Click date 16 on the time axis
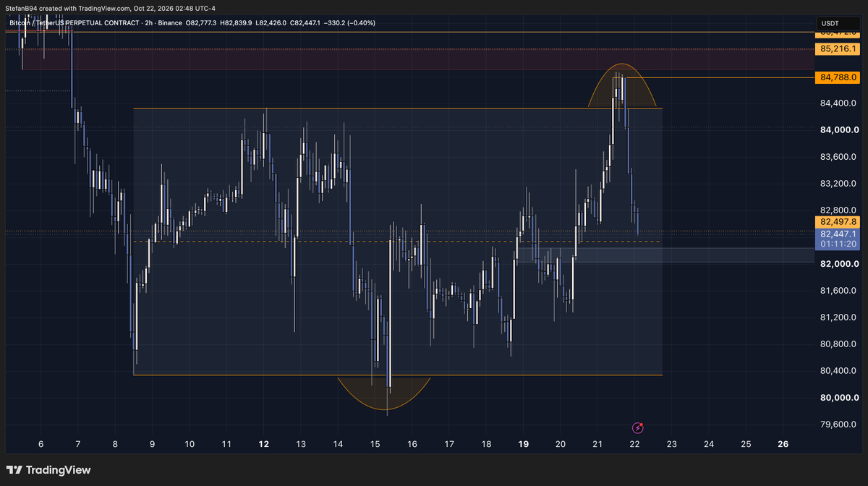The width and height of the screenshot is (868, 486). click(412, 444)
